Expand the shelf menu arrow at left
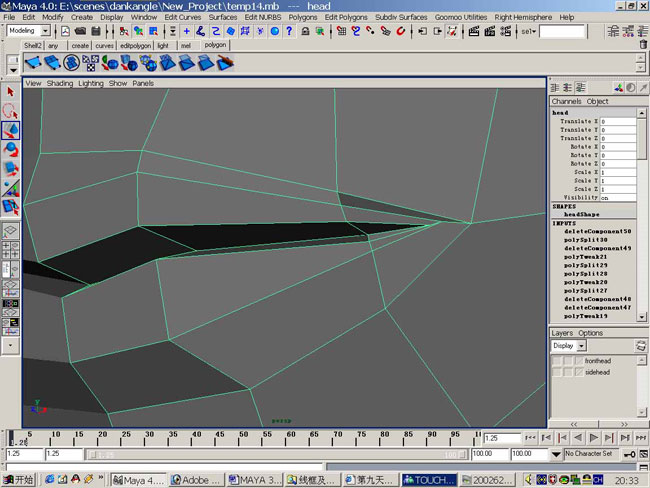 [x=13, y=70]
